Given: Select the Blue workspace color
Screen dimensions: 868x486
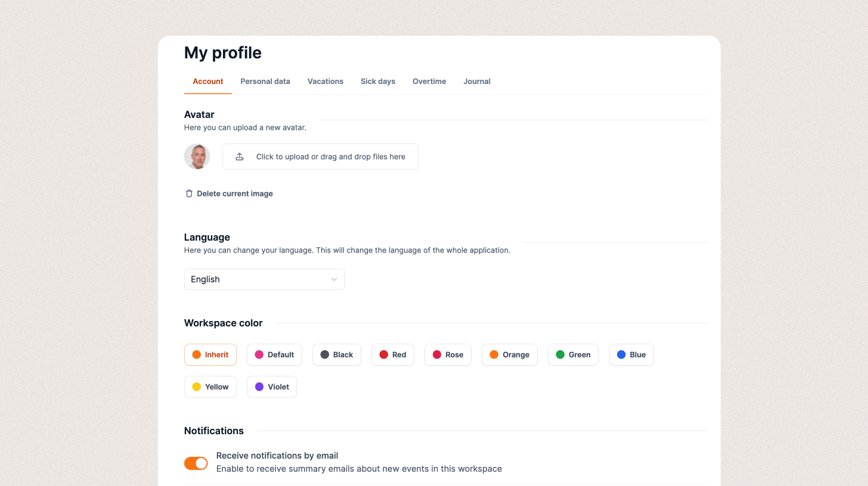Looking at the screenshot, I should point(631,354).
